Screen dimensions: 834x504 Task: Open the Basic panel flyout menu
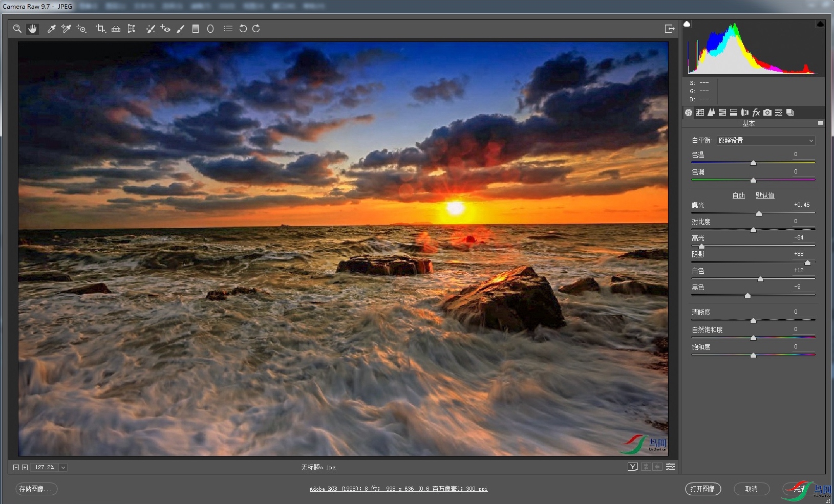click(x=820, y=123)
